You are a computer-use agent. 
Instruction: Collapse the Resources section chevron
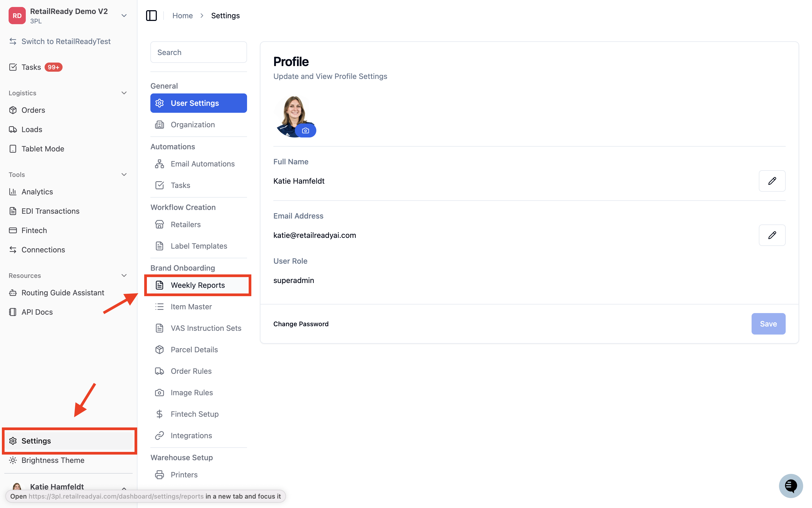click(x=124, y=275)
